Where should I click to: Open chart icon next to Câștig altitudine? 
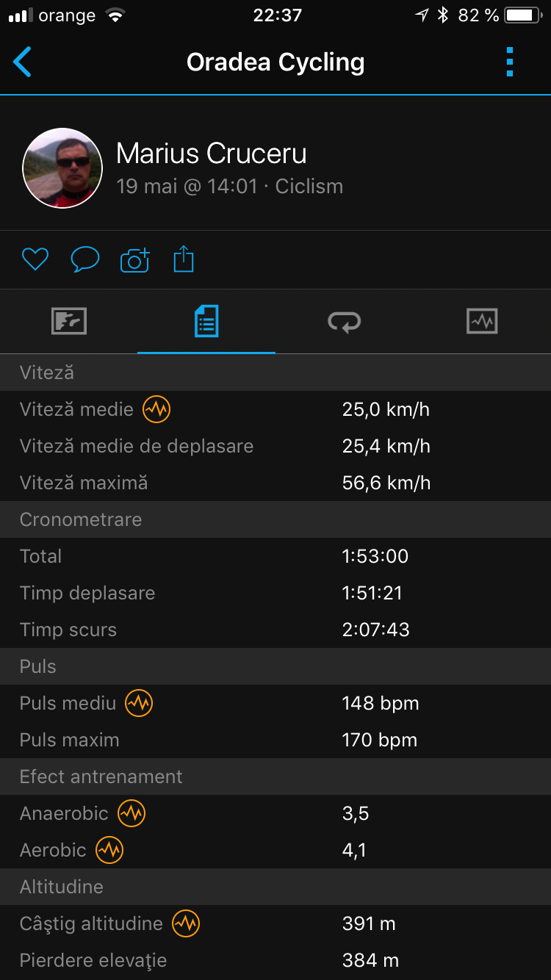pyautogui.click(x=186, y=923)
